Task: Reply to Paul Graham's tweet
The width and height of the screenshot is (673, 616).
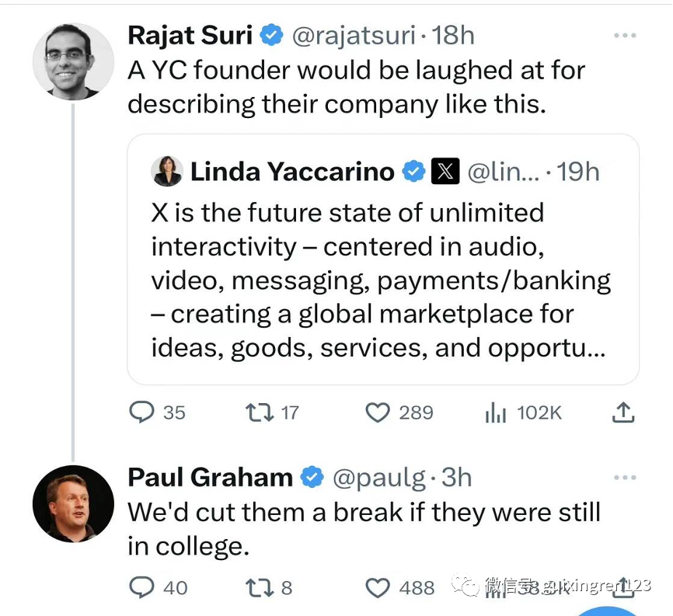Action: (141, 587)
